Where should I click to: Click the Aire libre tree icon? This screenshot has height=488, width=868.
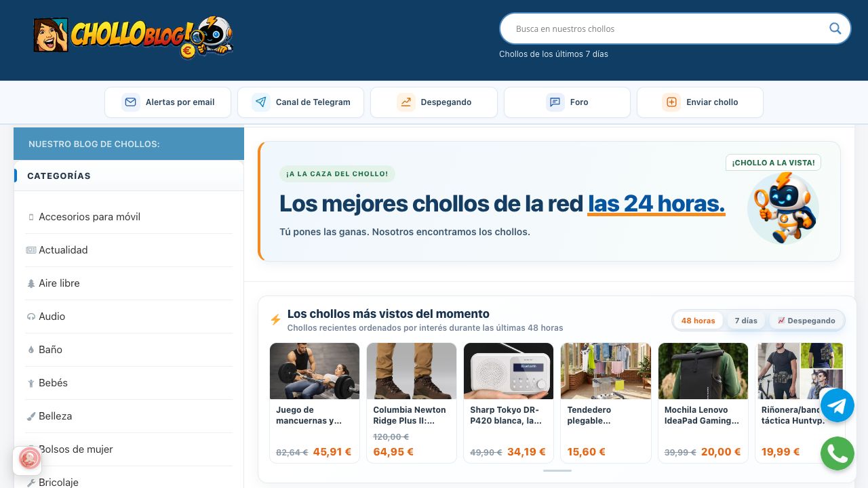click(x=31, y=284)
